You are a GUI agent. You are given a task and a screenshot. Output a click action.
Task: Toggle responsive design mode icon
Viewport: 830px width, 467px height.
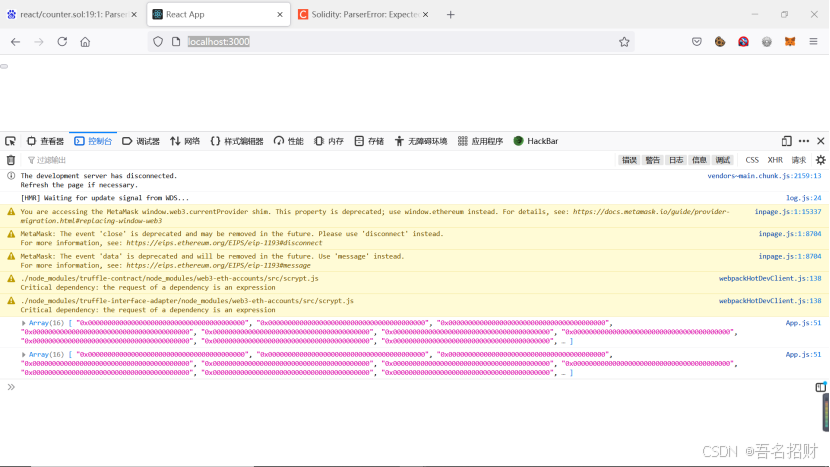(787, 141)
